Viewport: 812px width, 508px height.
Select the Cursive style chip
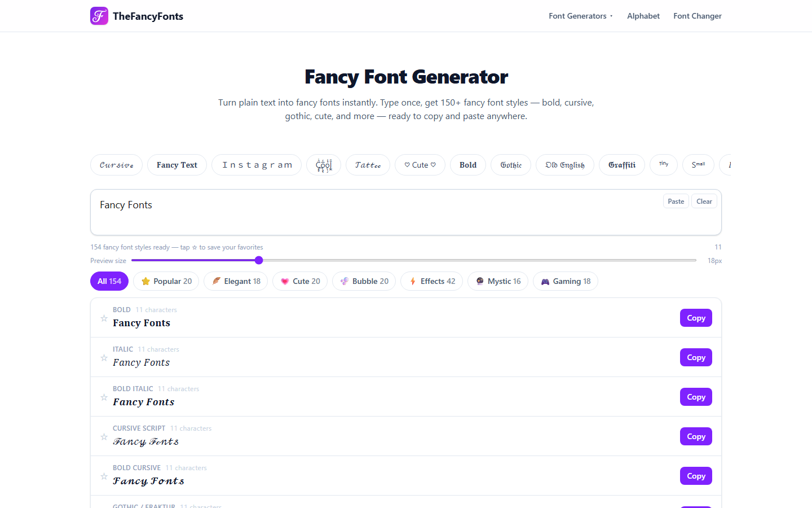click(x=116, y=165)
